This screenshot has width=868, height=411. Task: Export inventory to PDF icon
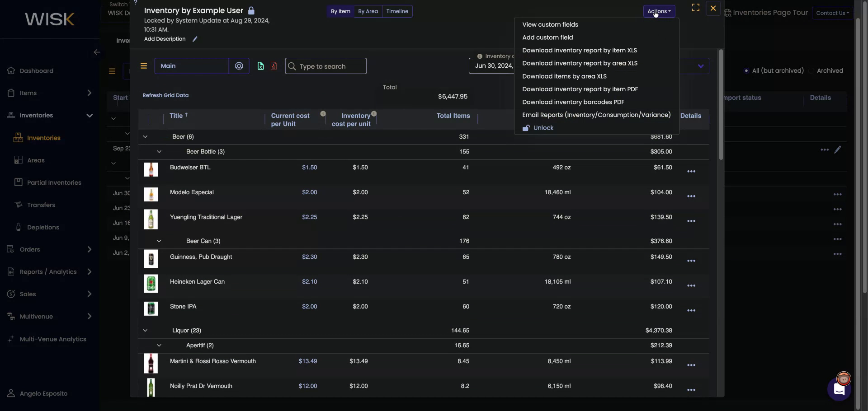point(274,66)
